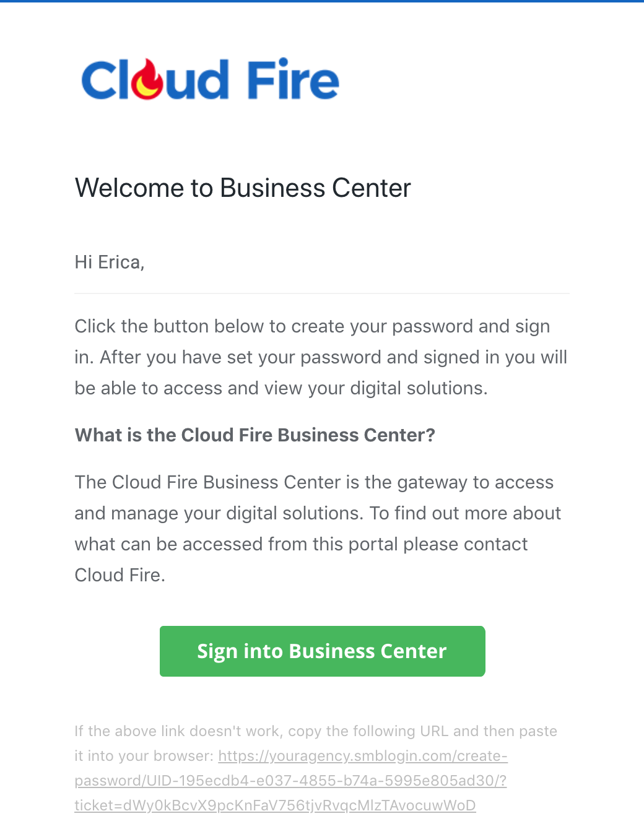Click the word "Fire" in the logo
The height and width of the screenshot is (837, 644).
[x=293, y=79]
